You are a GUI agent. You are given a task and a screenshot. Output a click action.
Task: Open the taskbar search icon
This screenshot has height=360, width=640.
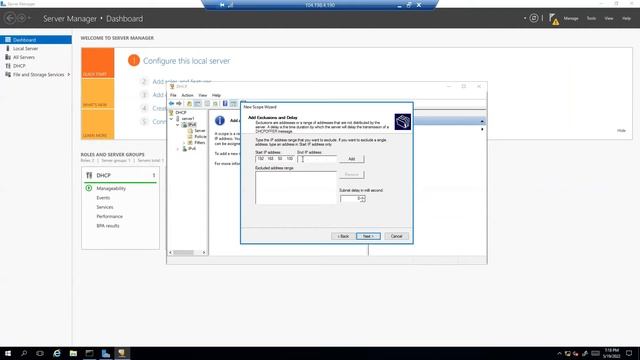coord(24,353)
